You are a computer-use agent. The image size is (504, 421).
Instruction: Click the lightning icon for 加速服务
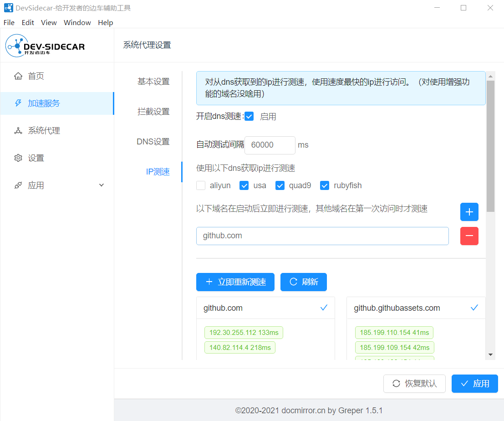[18, 103]
